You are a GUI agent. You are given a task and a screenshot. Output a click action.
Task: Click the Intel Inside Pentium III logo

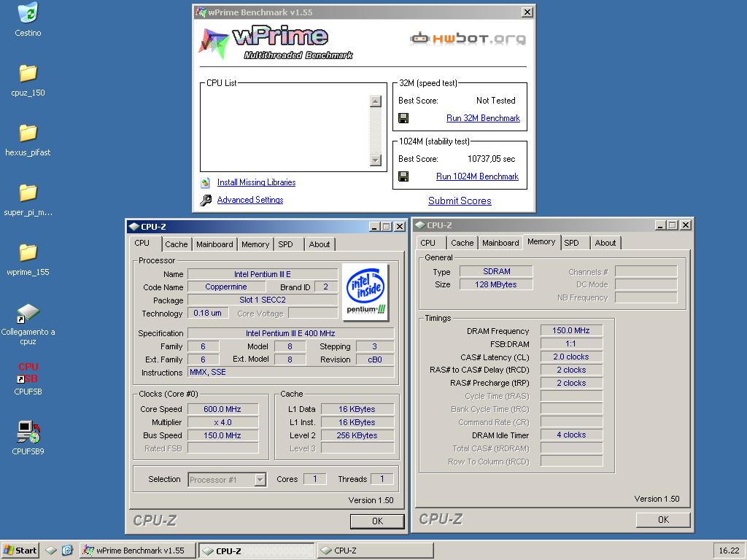click(x=365, y=291)
